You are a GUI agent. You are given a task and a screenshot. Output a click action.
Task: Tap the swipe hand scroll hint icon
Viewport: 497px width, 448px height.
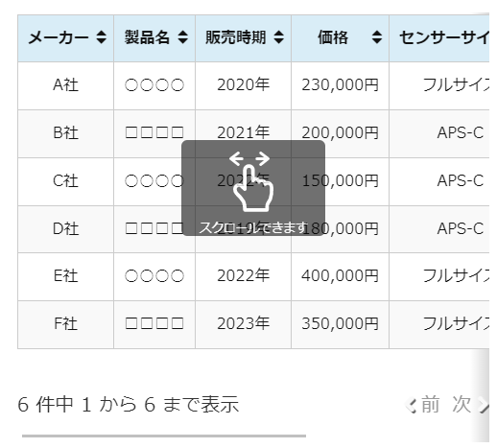[251, 181]
